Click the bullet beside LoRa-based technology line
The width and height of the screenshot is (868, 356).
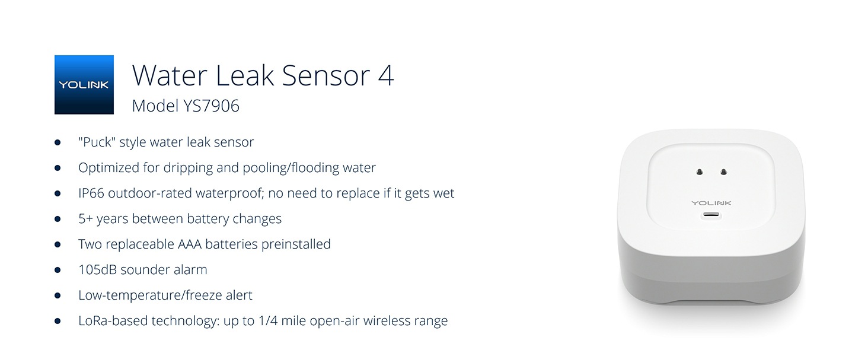(58, 321)
